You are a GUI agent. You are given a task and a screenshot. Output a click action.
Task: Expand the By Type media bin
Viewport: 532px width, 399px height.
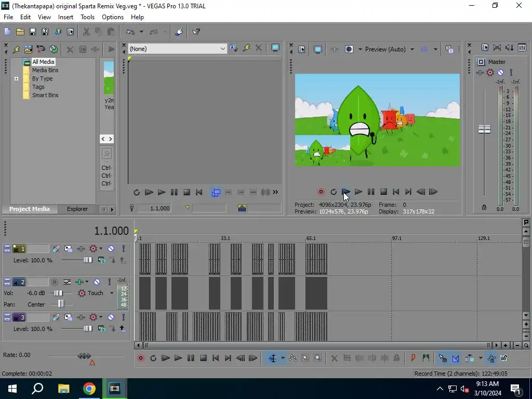[x=16, y=78]
